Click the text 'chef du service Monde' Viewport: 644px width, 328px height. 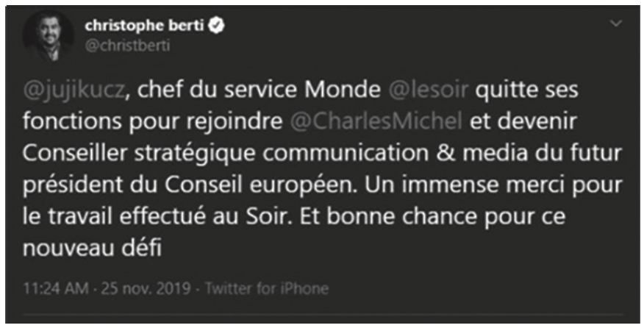[x=259, y=90]
